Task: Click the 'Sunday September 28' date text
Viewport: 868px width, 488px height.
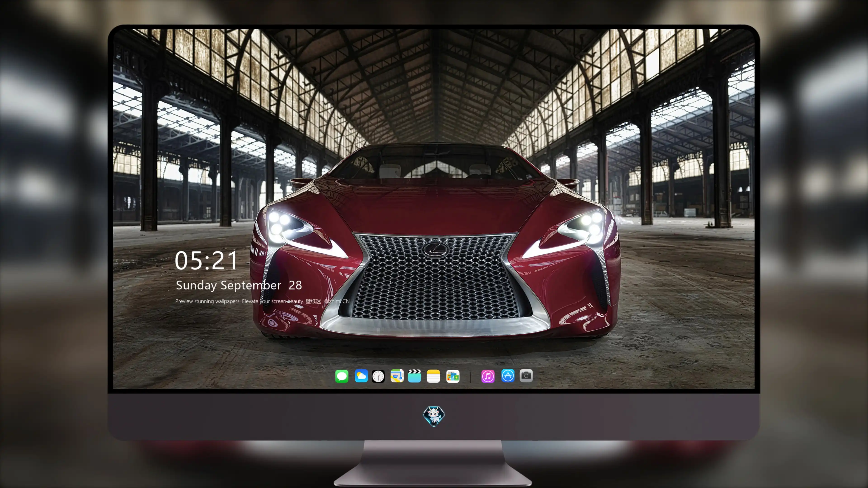Action: (239, 285)
